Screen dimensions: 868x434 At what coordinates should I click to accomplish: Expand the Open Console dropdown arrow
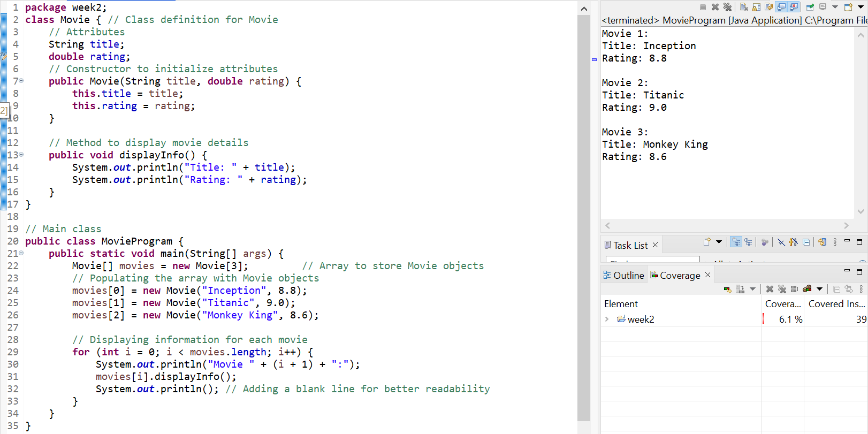(861, 7)
